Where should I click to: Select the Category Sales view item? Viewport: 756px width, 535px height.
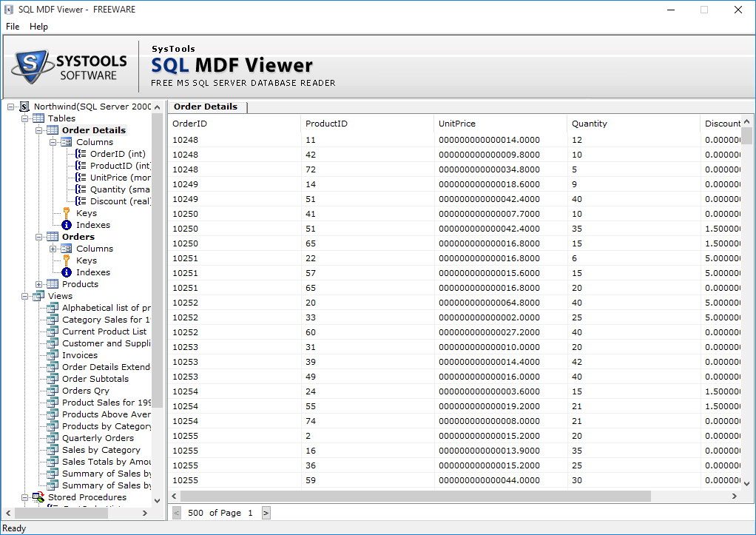pyautogui.click(x=106, y=320)
